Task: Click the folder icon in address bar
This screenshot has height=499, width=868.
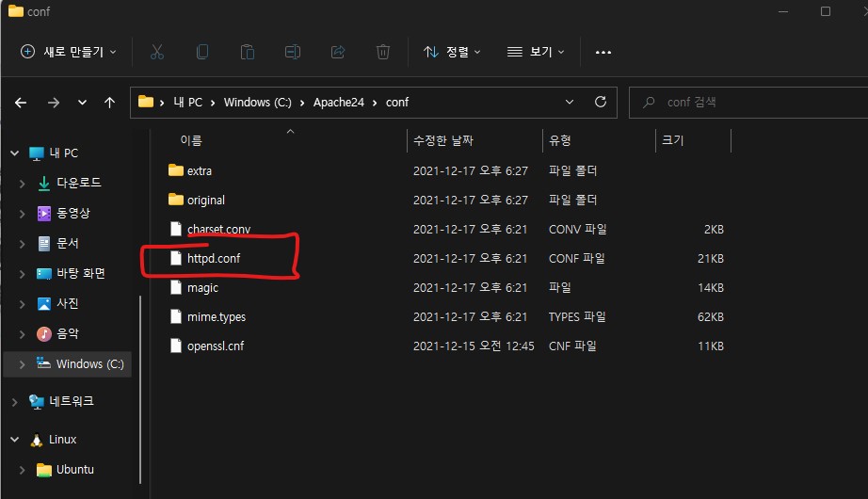Action: [x=146, y=102]
